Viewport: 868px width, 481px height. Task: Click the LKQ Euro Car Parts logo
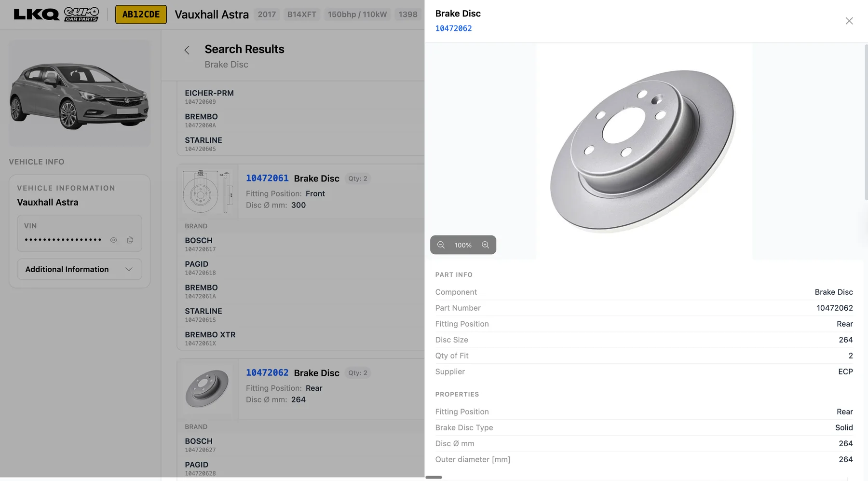pyautogui.click(x=56, y=14)
